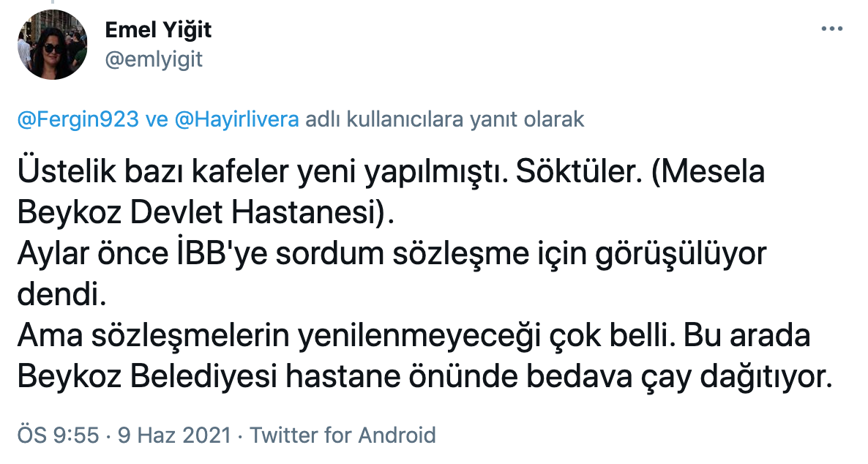Click the word "ve" between the mentions
Image resolution: width=868 pixels, height=464 pixels.
(x=158, y=120)
